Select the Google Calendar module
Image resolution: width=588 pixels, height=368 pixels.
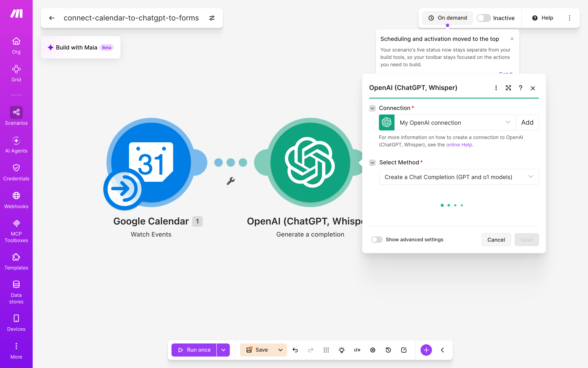tap(151, 163)
